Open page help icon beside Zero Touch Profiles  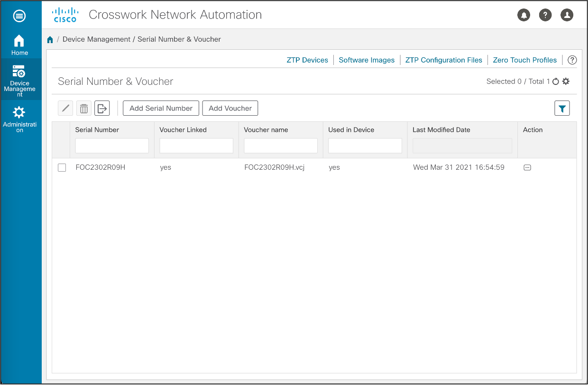[572, 60]
